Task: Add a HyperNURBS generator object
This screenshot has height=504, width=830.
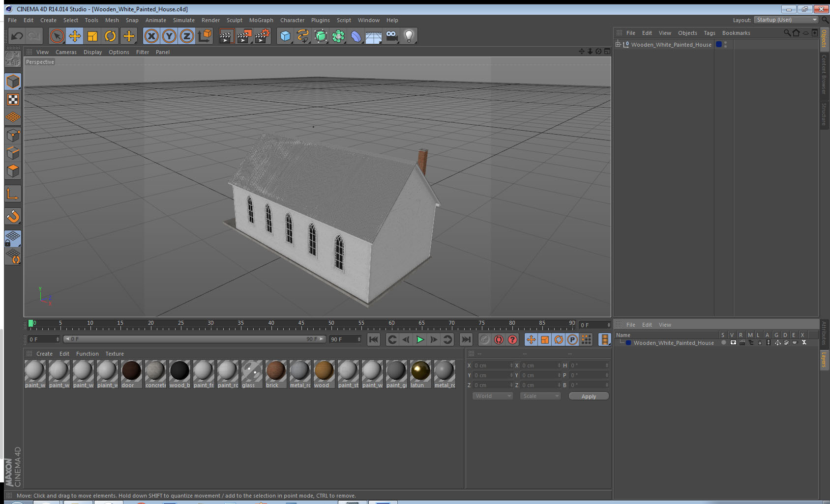Action: [321, 36]
